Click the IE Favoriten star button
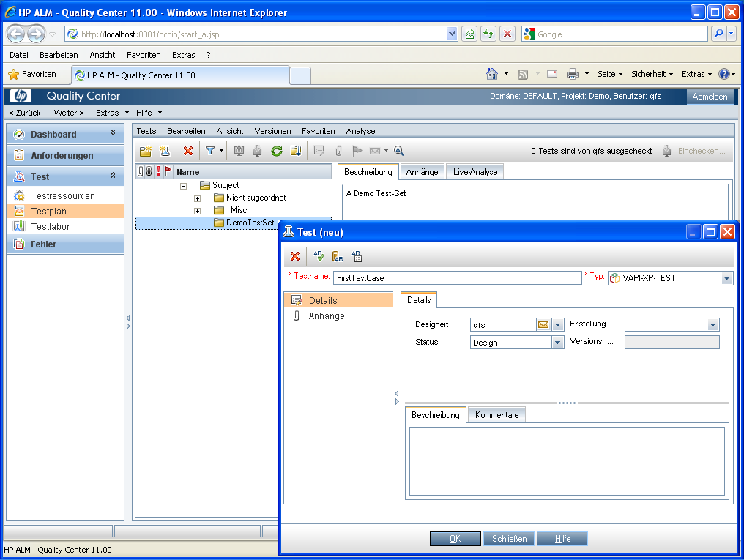This screenshot has width=744, height=560. click(x=32, y=74)
